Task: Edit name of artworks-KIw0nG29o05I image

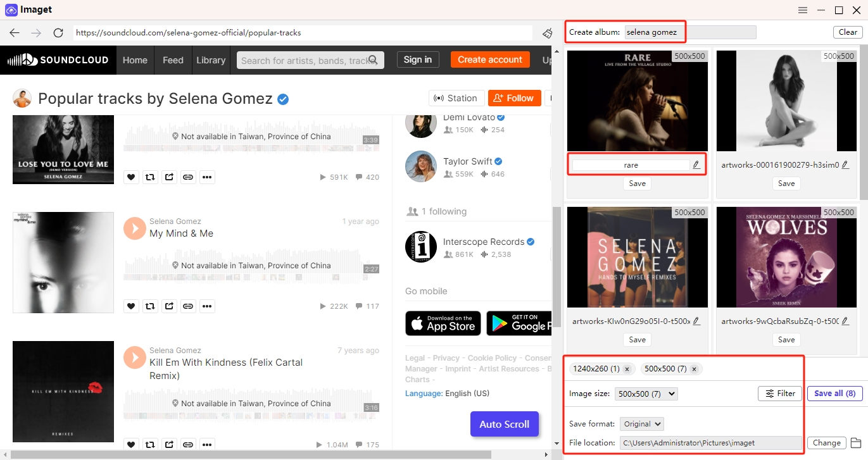Action: pos(696,321)
